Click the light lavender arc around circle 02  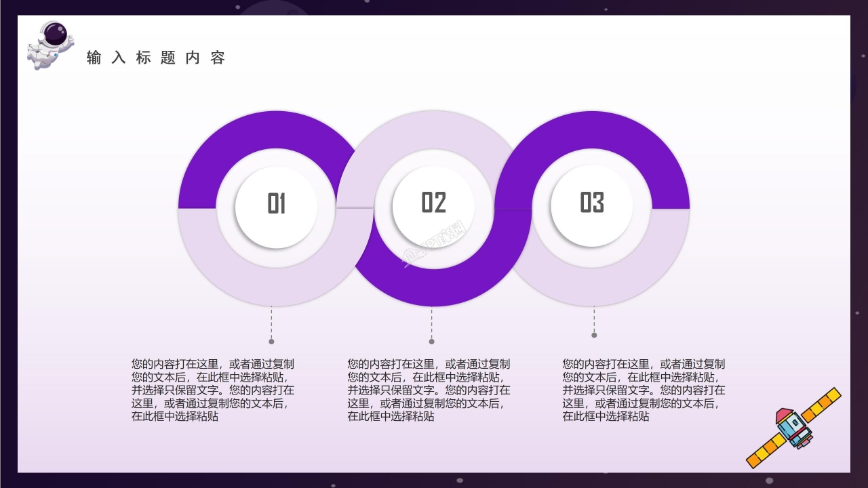[434, 129]
